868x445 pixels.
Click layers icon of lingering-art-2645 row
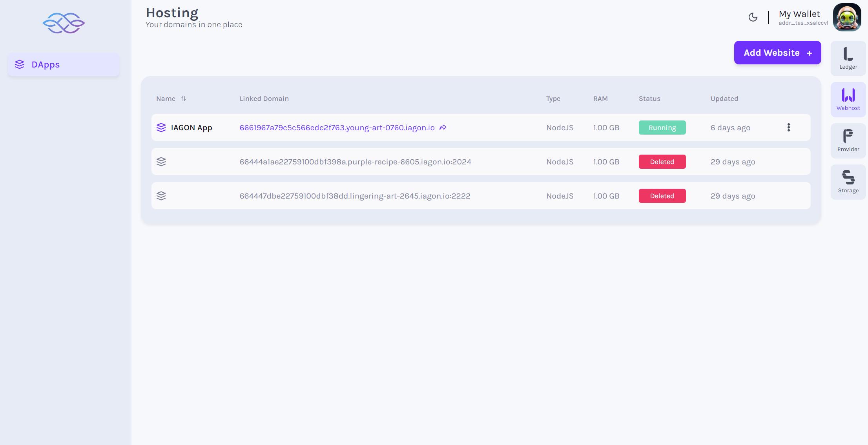point(161,196)
